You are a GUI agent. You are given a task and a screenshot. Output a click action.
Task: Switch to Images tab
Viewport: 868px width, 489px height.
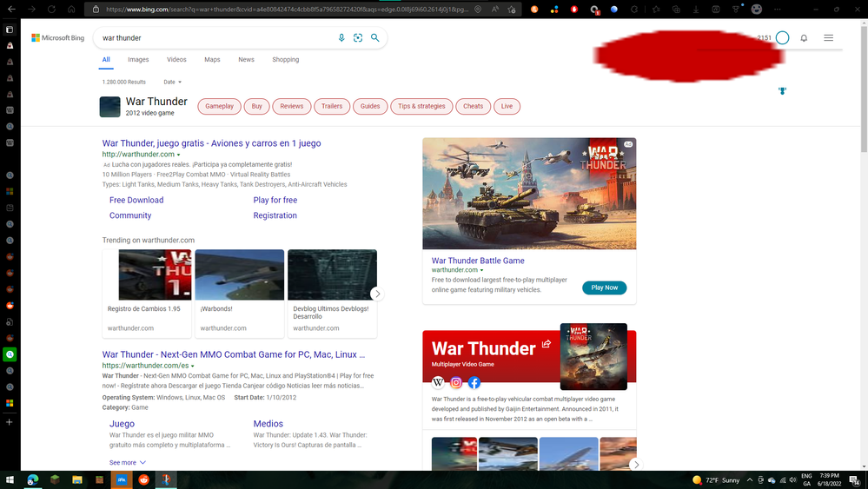click(x=138, y=60)
